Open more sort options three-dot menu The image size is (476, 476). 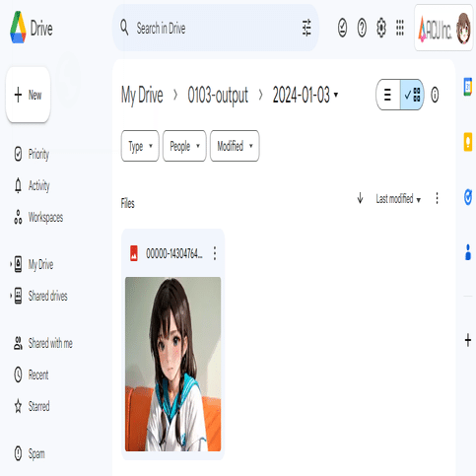coord(437,198)
